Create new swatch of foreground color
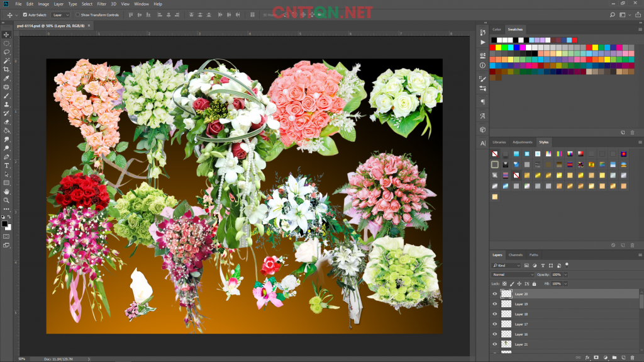Screen dimensions: 644x362 click(623, 132)
